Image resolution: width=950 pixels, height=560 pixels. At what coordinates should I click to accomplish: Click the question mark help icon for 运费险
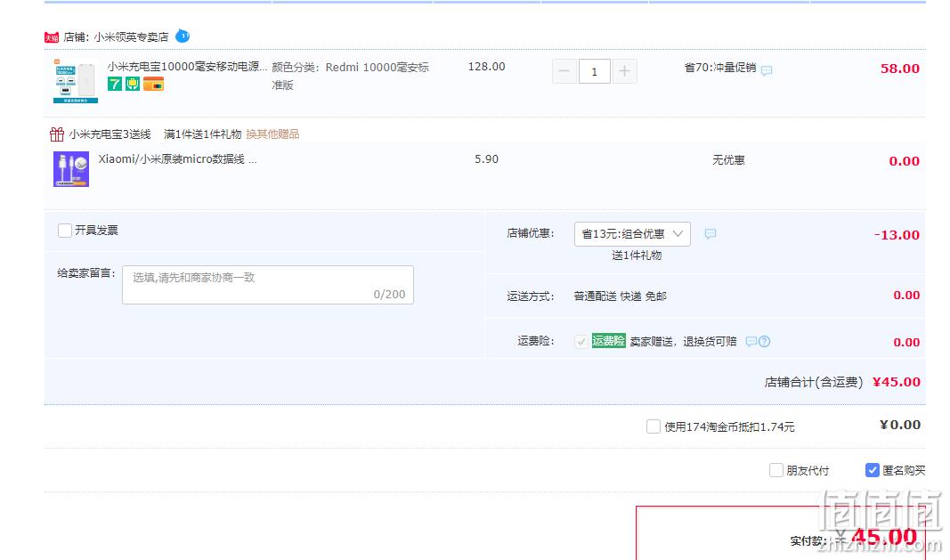[x=765, y=341]
